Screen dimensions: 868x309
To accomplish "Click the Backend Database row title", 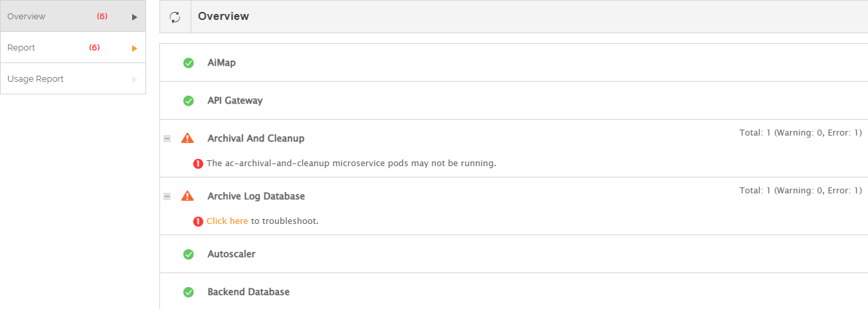I will click(x=248, y=292).
